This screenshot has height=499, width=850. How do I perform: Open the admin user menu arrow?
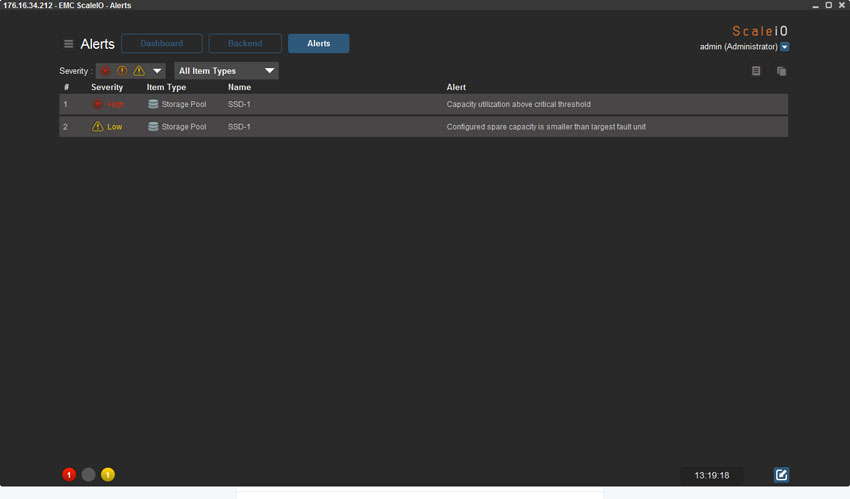[784, 47]
